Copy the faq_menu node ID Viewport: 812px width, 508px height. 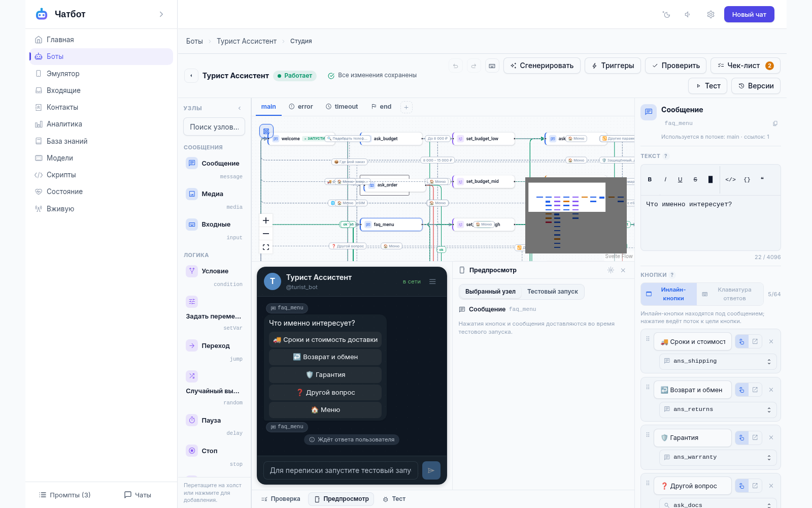click(775, 123)
